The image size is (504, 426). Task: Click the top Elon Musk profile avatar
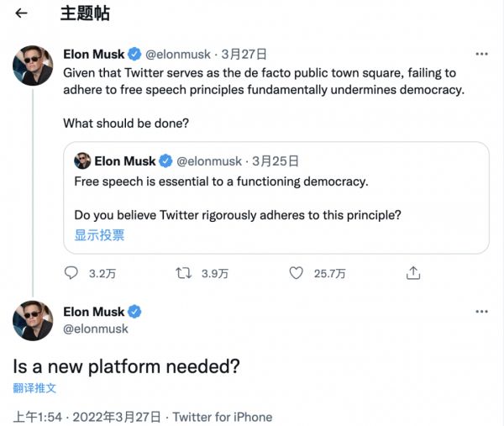(34, 66)
